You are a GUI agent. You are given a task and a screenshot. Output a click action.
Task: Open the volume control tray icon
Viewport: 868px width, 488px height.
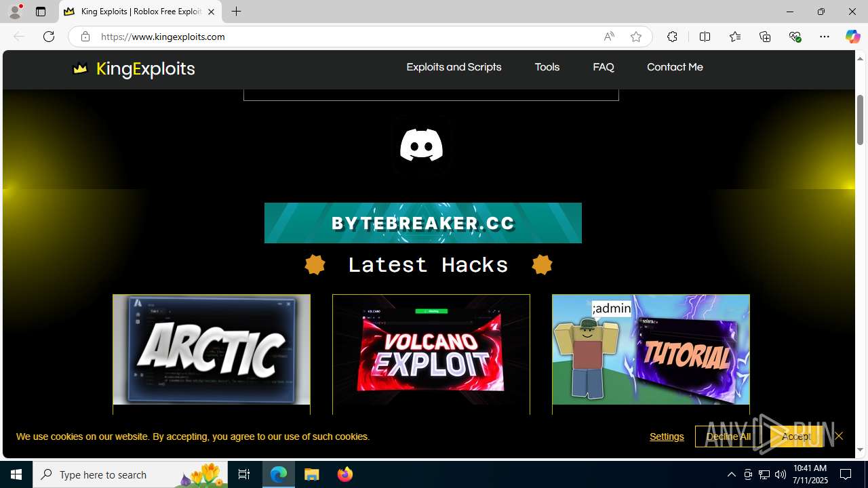pyautogui.click(x=781, y=474)
